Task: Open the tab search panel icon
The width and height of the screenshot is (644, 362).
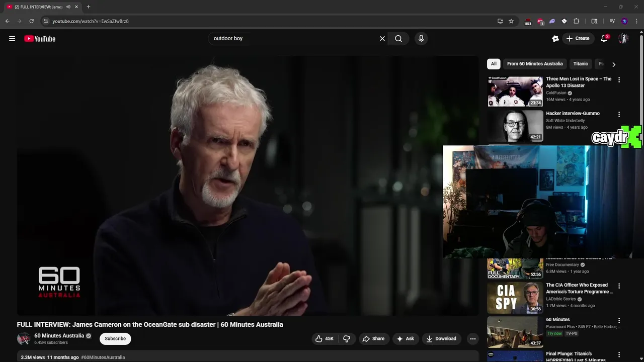Action: [594, 21]
